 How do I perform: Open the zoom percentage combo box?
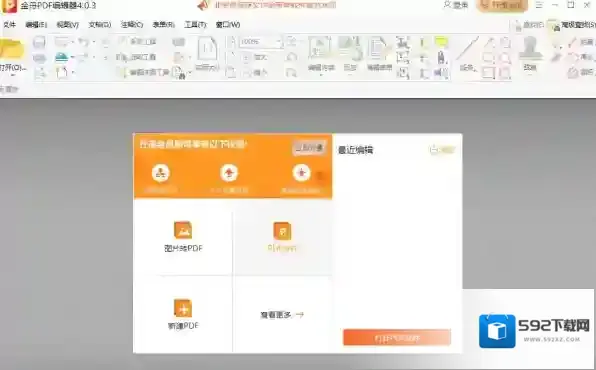[x=261, y=41]
